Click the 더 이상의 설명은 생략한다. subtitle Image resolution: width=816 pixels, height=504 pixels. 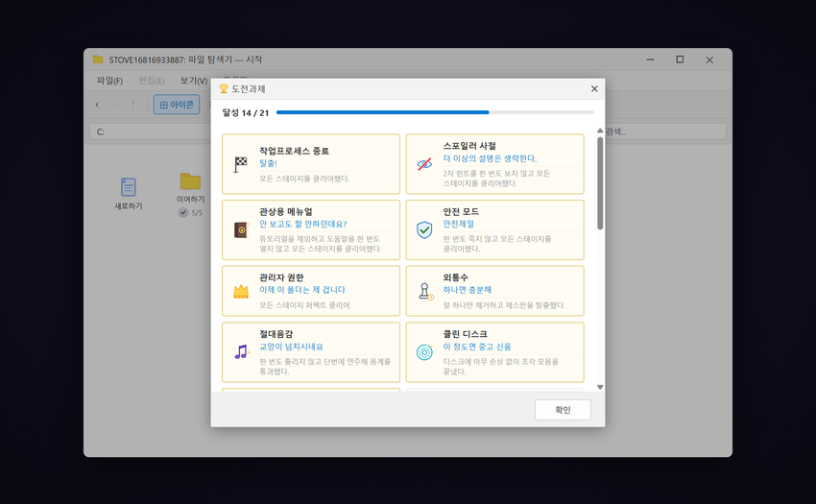[x=490, y=158]
